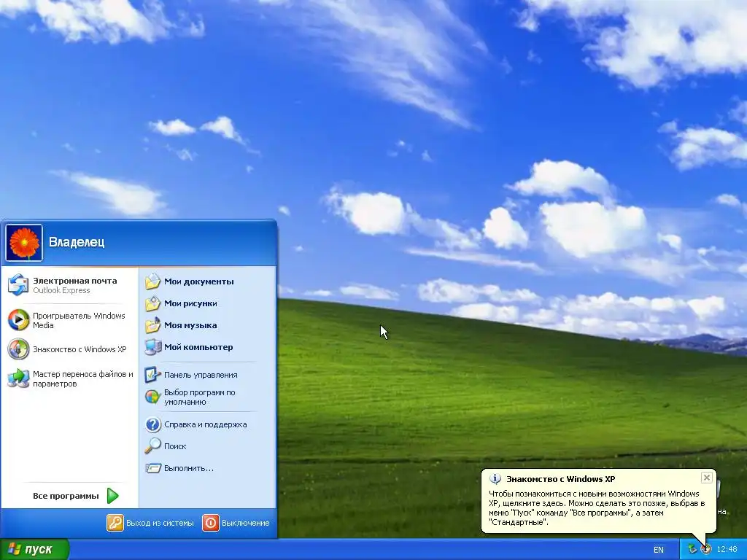Click the balloon info icon

point(495,479)
